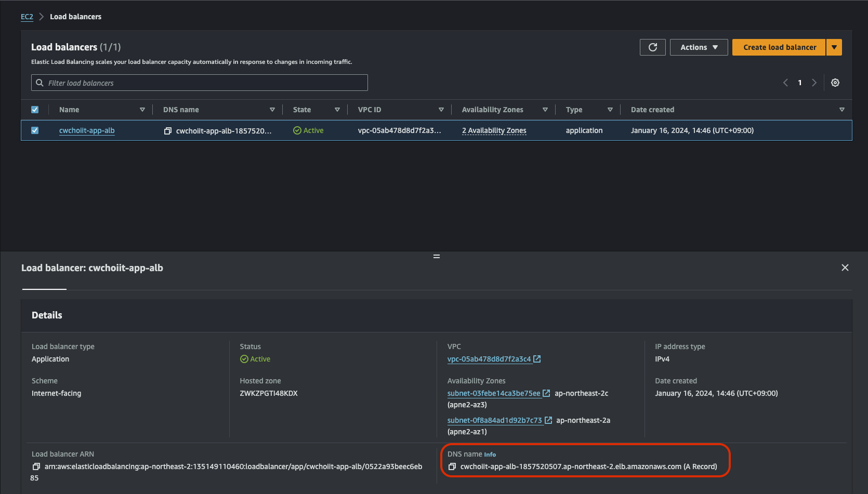Click the Details section heading
868x494 pixels.
click(47, 315)
